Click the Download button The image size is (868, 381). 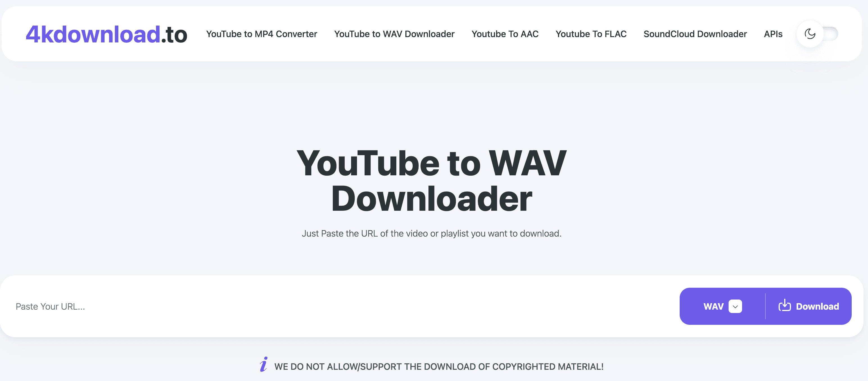[808, 306]
